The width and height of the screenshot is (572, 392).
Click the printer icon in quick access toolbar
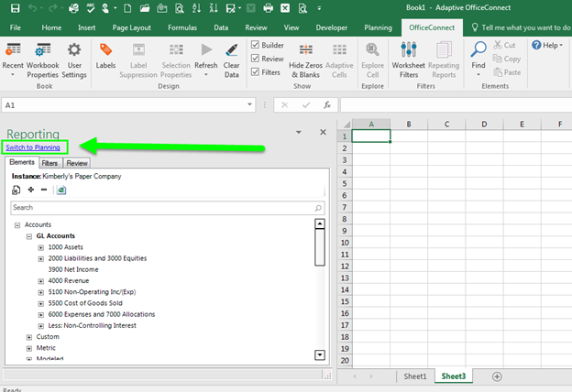pyautogui.click(x=268, y=8)
